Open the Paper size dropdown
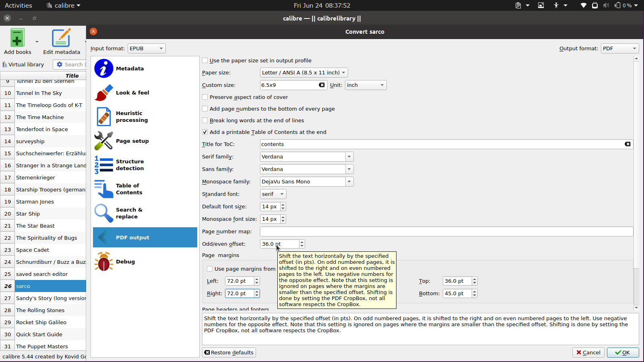644x362 pixels. 304,72
